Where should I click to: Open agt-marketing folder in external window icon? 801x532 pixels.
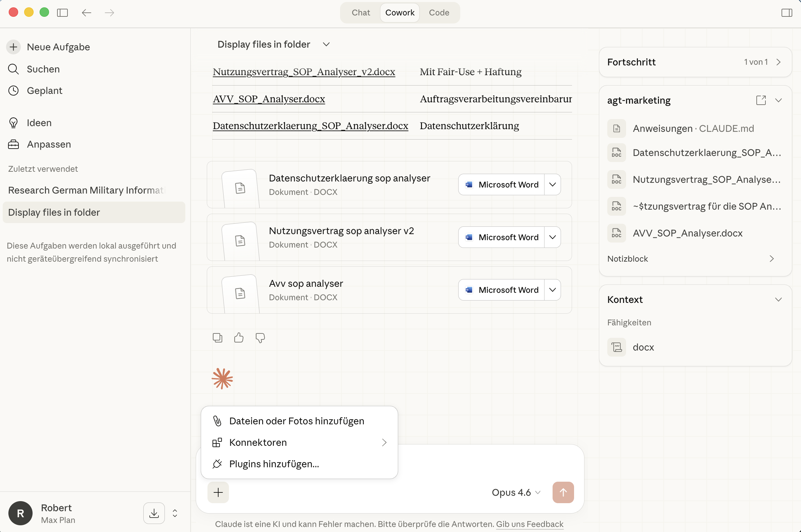click(x=761, y=100)
